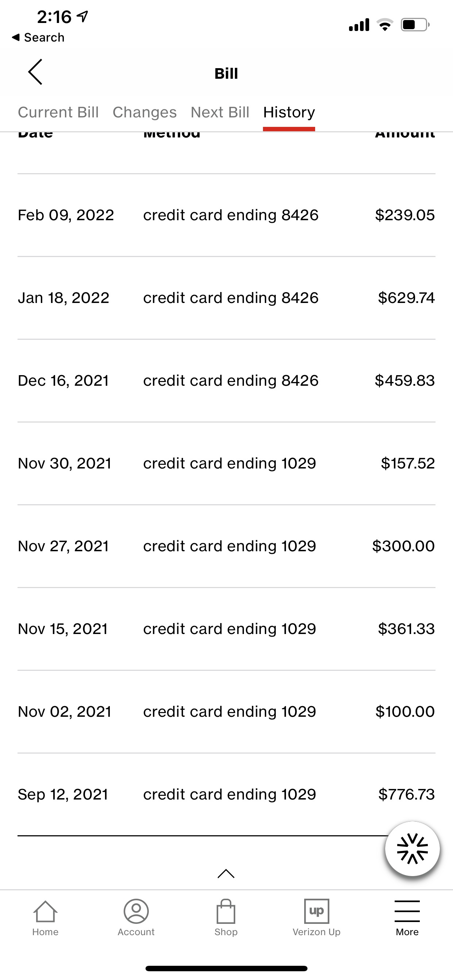Switch to the Current Bill tab
The width and height of the screenshot is (453, 980).
tap(58, 112)
